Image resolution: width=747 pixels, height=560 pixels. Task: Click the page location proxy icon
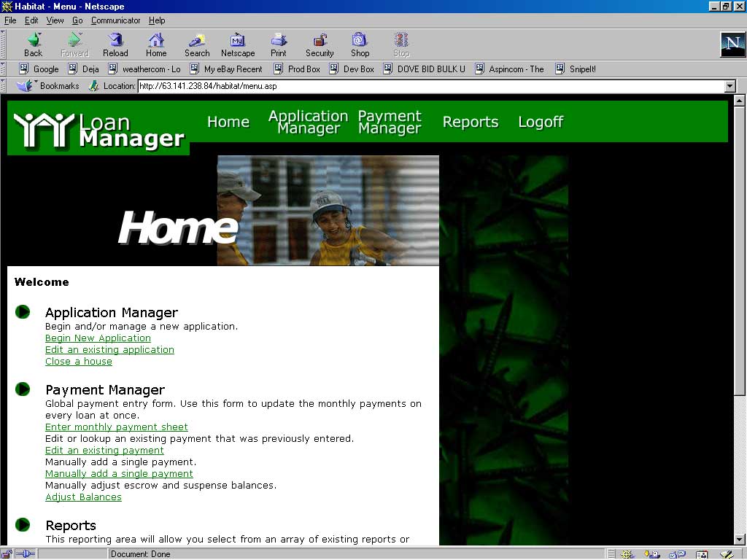point(93,86)
